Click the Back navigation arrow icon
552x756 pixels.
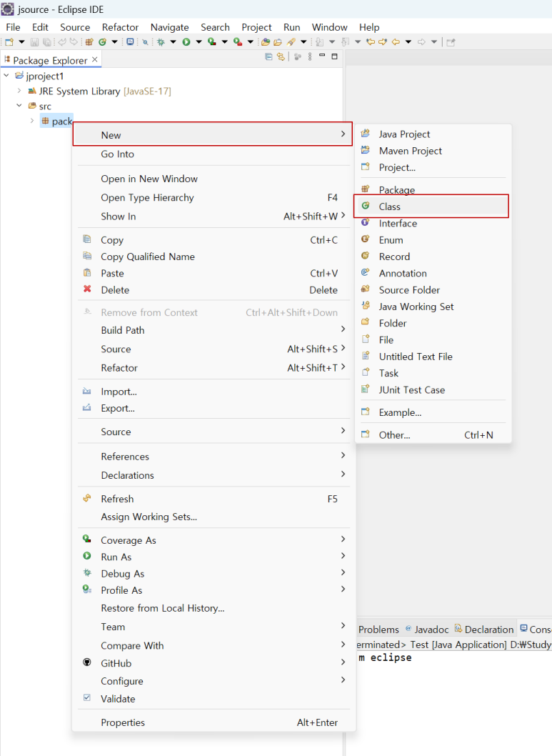pyautogui.click(x=396, y=42)
